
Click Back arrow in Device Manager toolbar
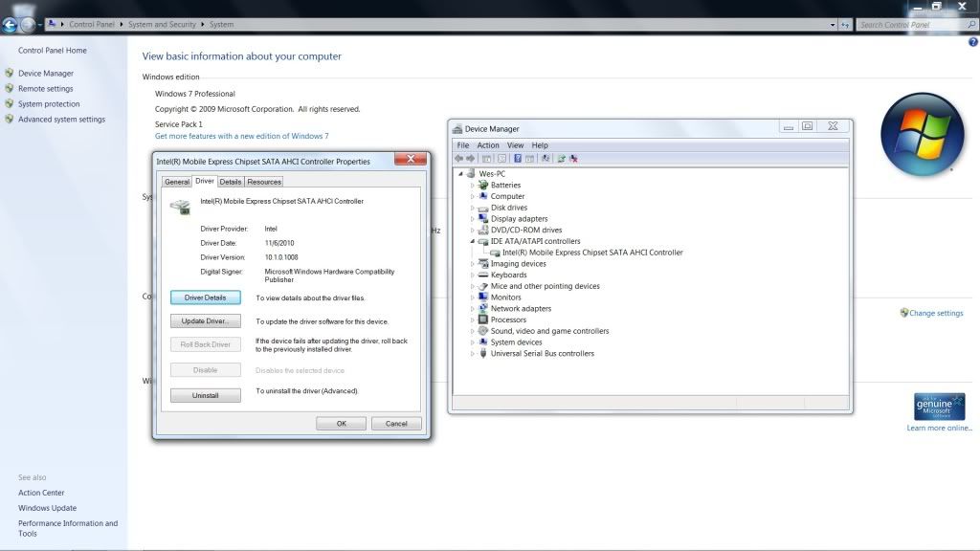[x=459, y=159]
